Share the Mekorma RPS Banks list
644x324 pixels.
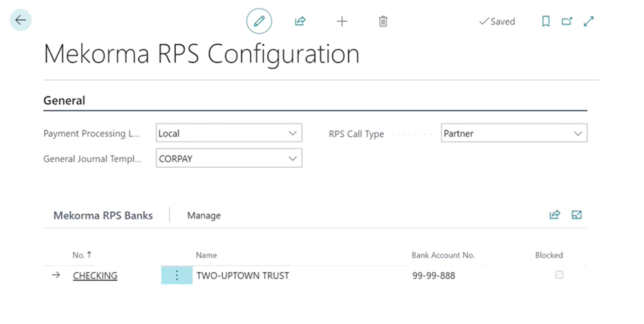tap(554, 214)
